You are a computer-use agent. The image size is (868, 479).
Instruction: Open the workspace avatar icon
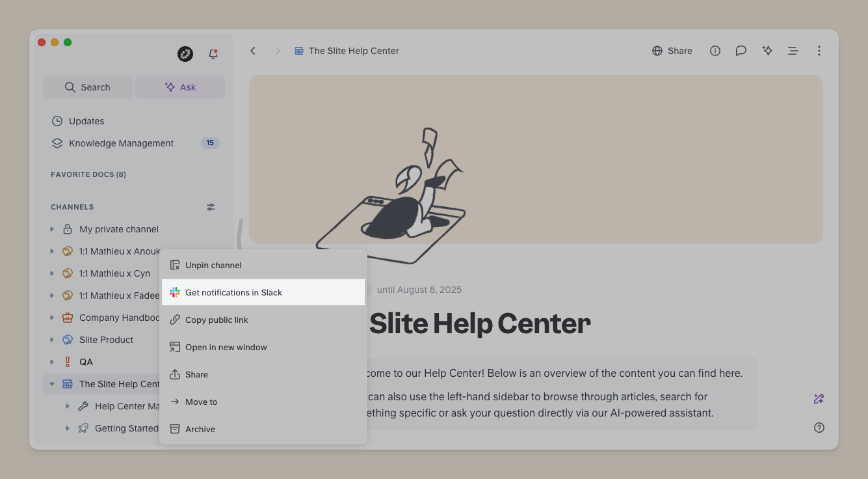185,54
